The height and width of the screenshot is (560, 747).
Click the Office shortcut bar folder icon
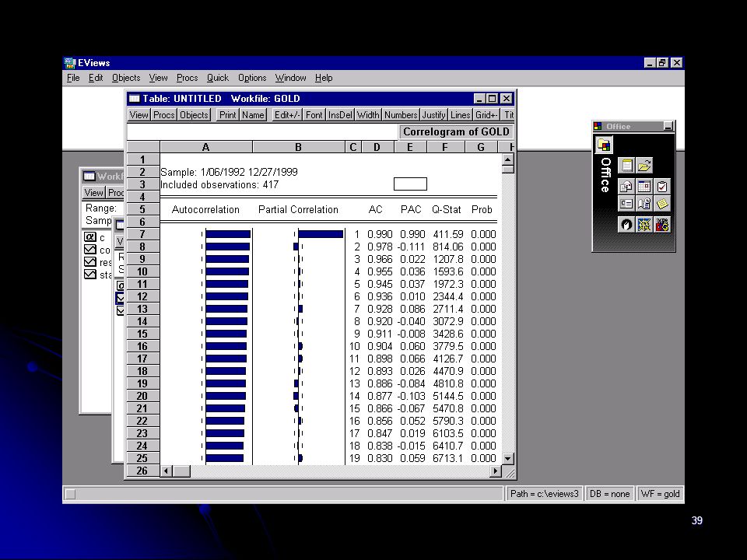tap(604, 145)
